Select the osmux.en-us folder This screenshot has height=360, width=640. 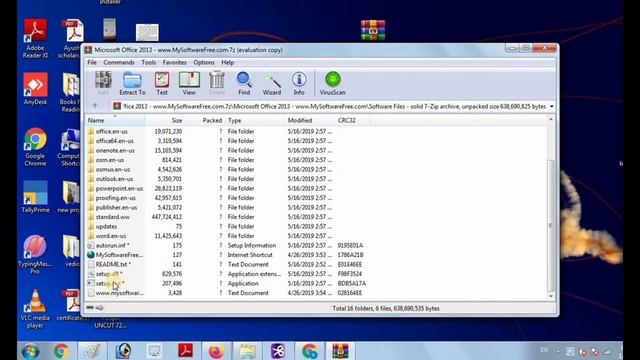click(x=113, y=169)
